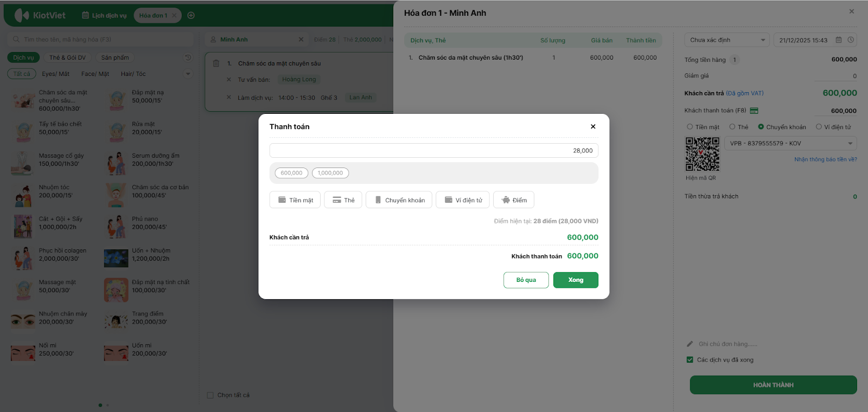Switch to the Lịch dịch vụ tab

tap(104, 15)
